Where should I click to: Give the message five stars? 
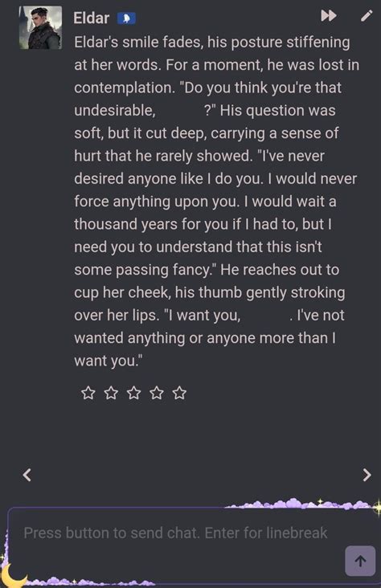(x=179, y=393)
